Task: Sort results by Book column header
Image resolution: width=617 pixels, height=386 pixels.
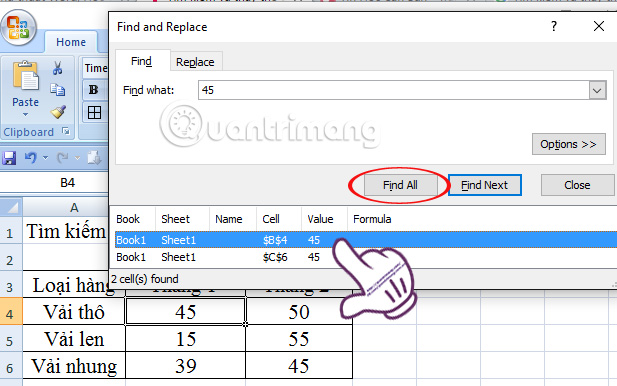Action: click(x=132, y=219)
